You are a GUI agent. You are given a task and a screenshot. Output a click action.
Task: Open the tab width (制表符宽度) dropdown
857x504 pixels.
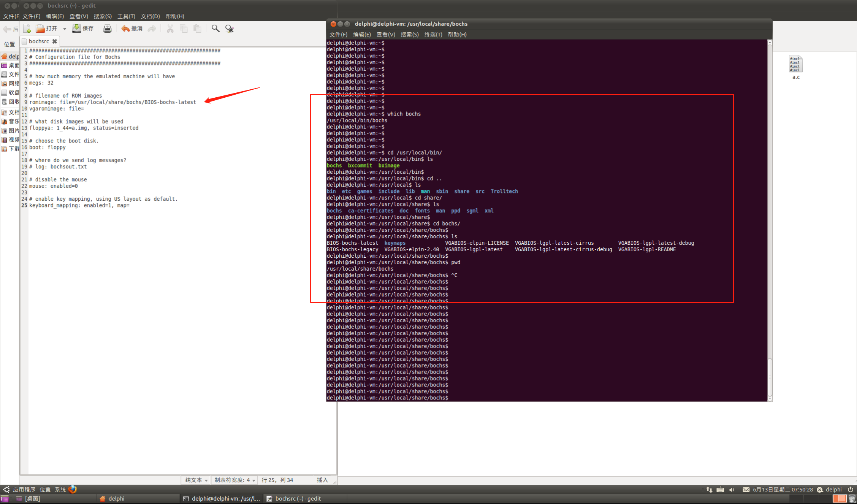coord(234,480)
